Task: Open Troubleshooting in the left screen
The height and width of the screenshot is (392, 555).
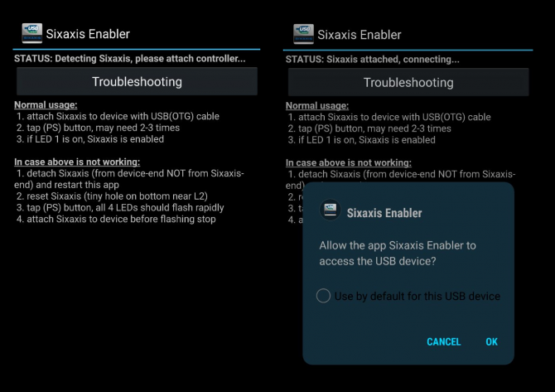Action: (x=137, y=81)
